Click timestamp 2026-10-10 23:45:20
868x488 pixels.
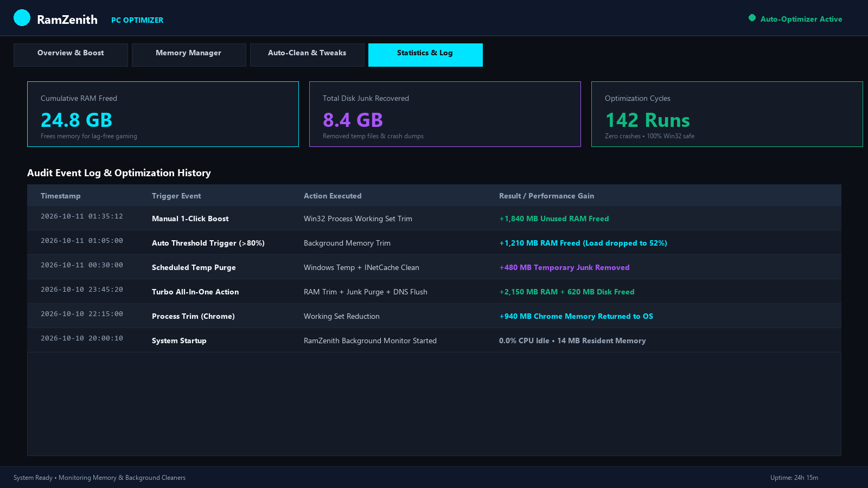point(82,290)
